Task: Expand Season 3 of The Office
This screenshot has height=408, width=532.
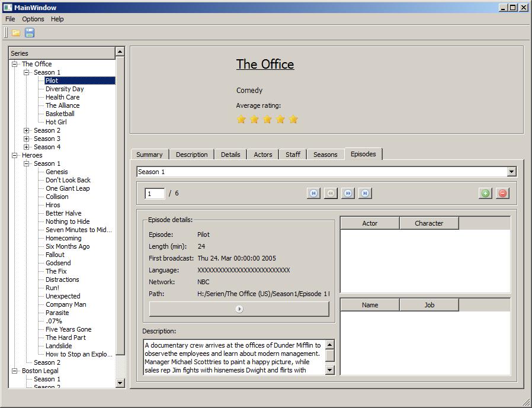Action: (x=27, y=139)
